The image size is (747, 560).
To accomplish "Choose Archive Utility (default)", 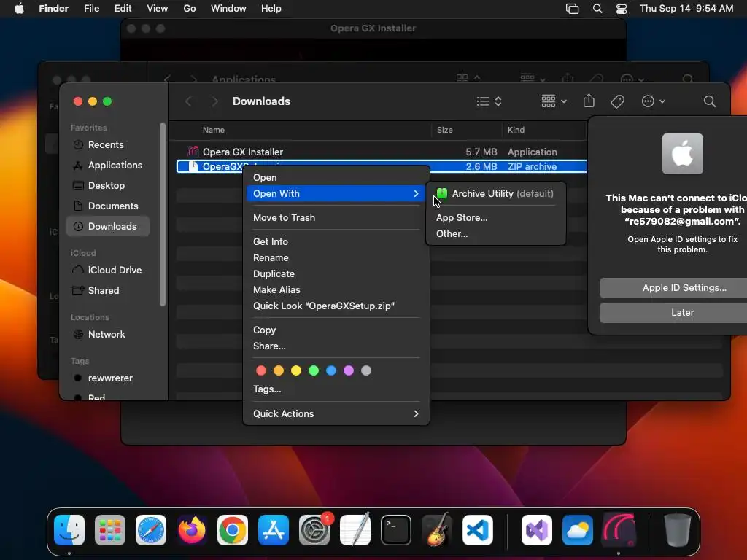I will pos(496,193).
